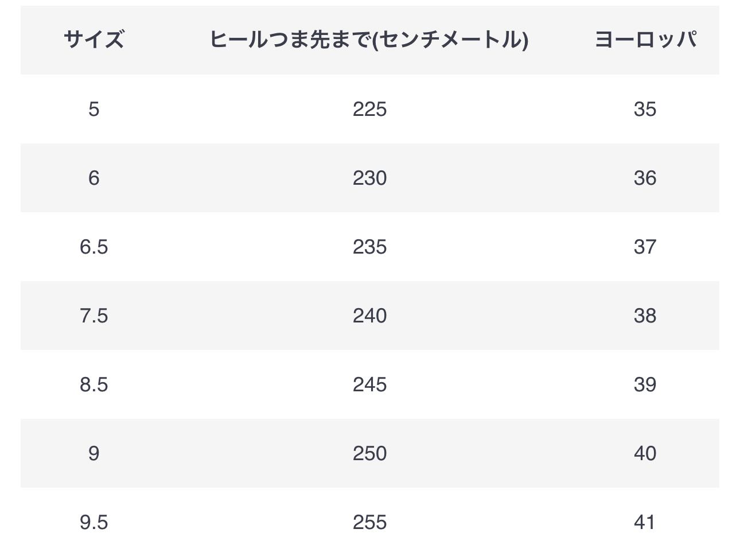Image resolution: width=740 pixels, height=560 pixels.
Task: Click the 225 heel-to-toe value
Action: click(369, 109)
